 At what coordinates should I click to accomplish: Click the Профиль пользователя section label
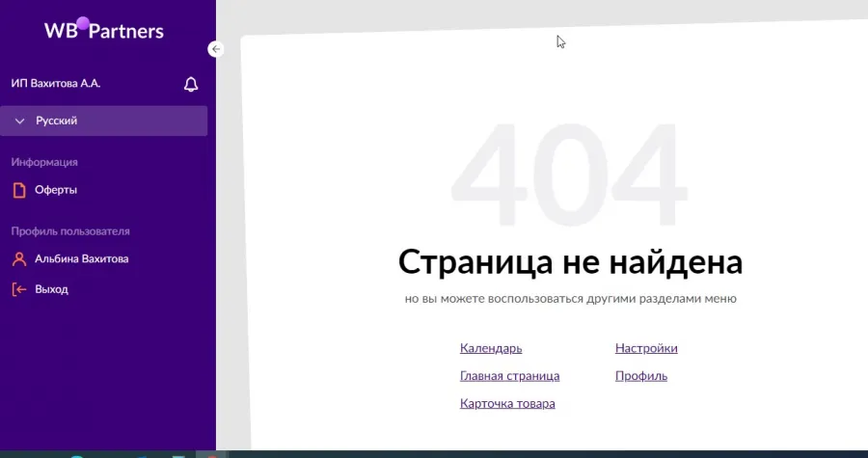(70, 231)
